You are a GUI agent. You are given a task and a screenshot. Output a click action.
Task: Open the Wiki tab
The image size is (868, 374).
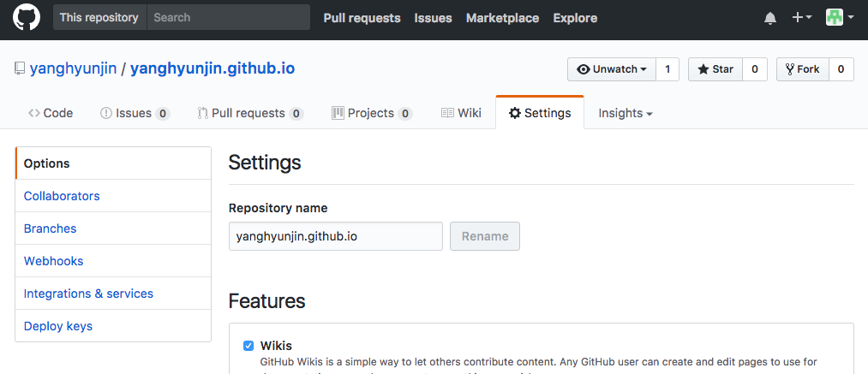tap(461, 114)
